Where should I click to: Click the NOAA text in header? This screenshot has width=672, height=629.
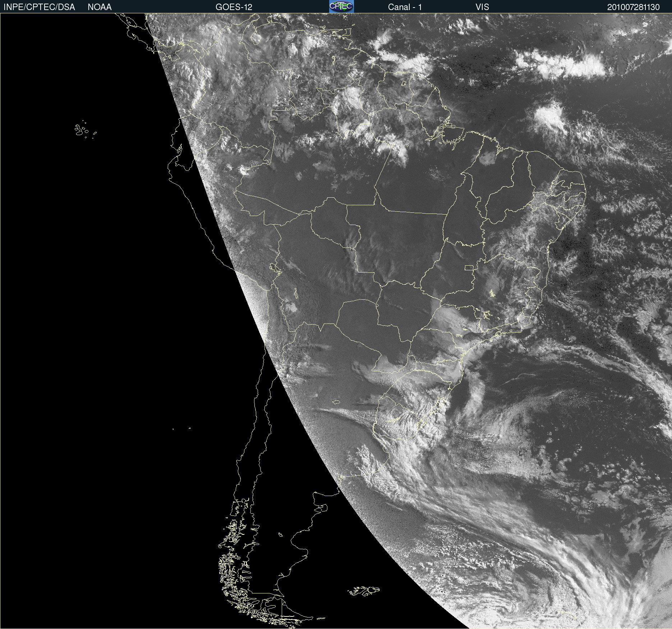(x=100, y=7)
